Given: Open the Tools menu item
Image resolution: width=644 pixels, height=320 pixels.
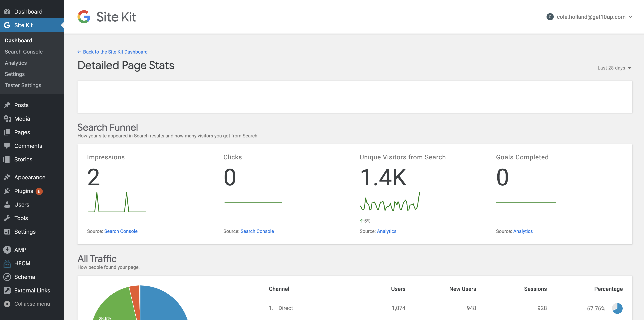Looking at the screenshot, I should coord(21,218).
